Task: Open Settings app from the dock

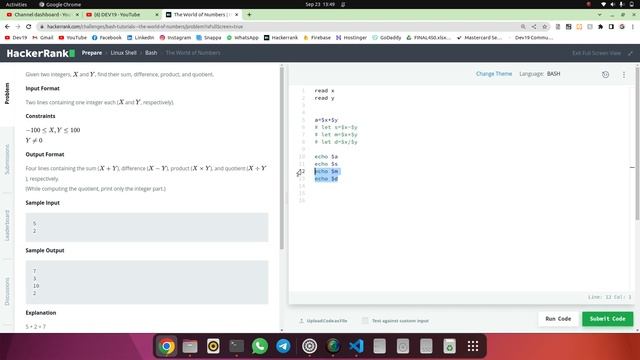Action: tap(309, 346)
